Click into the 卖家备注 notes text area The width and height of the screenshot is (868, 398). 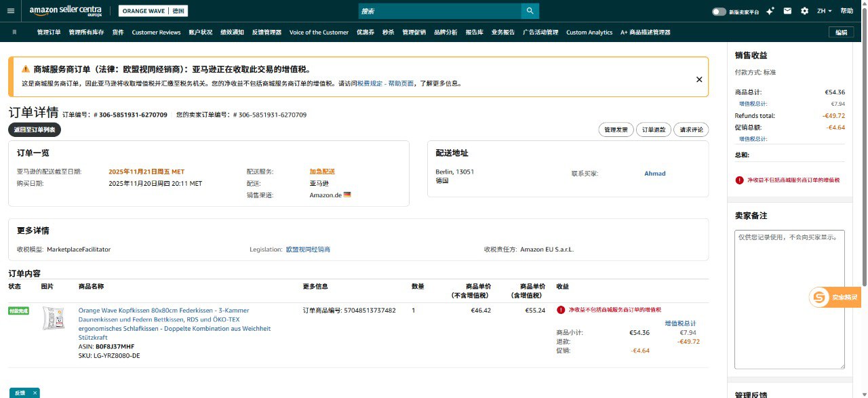[x=789, y=298]
